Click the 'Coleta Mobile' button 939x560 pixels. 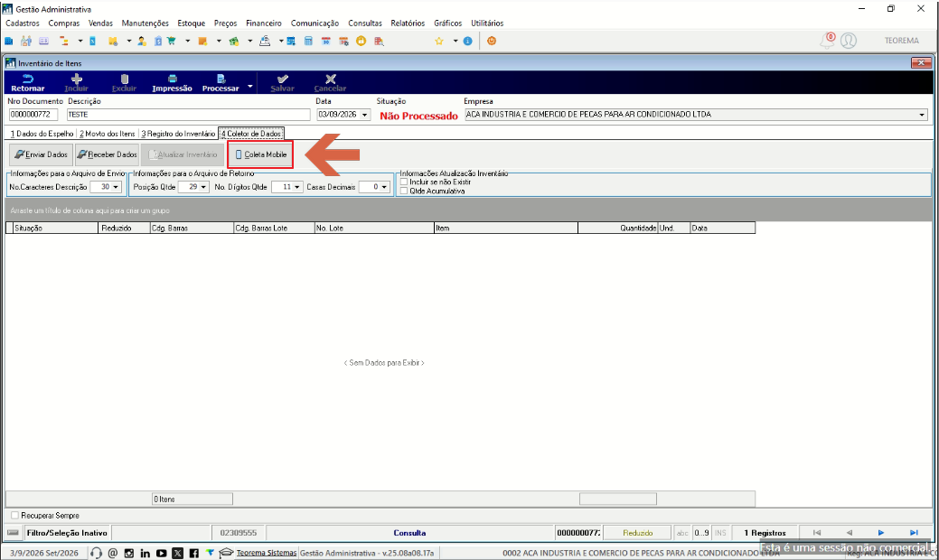point(260,154)
